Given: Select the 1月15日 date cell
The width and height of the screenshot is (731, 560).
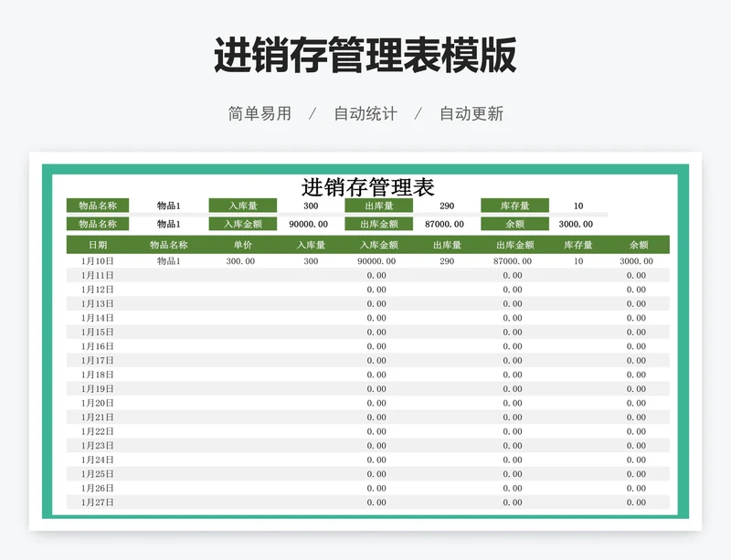Looking at the screenshot, I should (98, 332).
